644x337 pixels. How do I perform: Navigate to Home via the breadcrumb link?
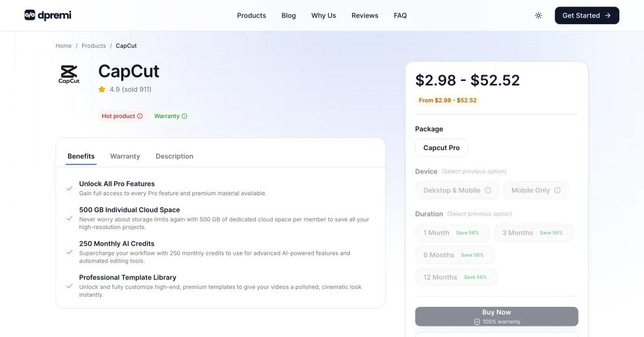click(63, 46)
